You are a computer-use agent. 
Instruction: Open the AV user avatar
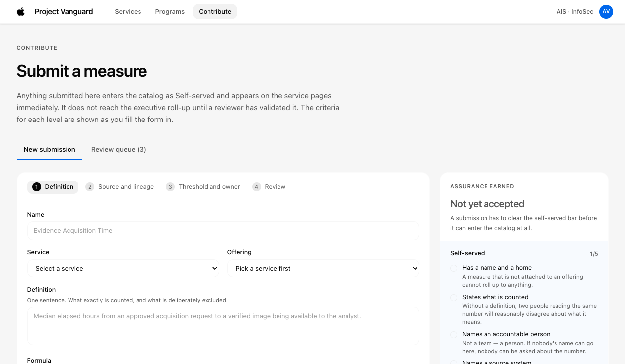(x=606, y=12)
